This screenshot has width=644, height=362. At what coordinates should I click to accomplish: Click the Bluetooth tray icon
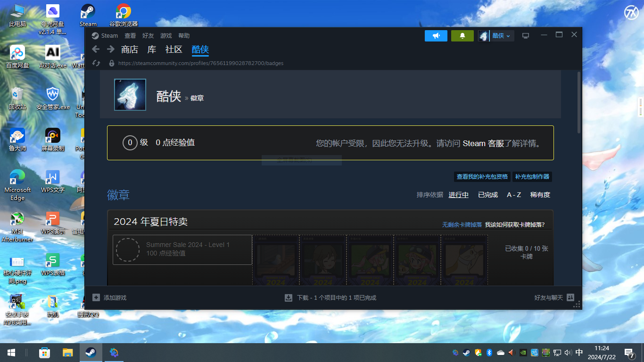[489, 353]
